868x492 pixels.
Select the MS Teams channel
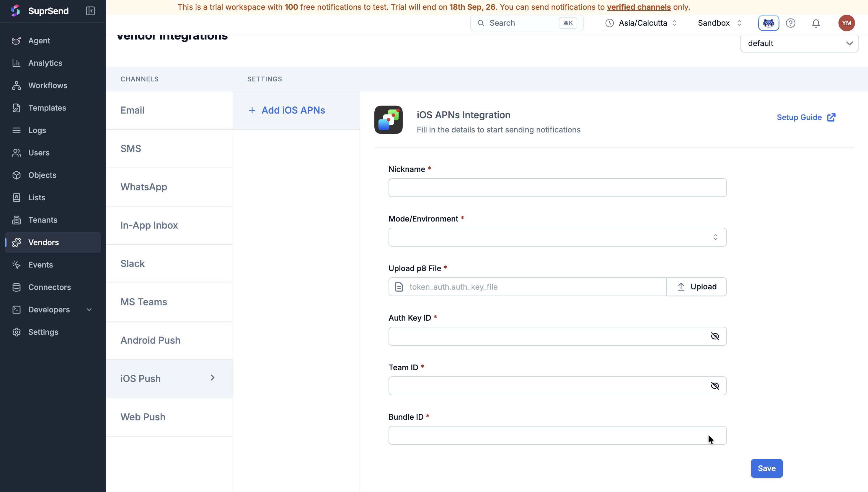(169, 302)
